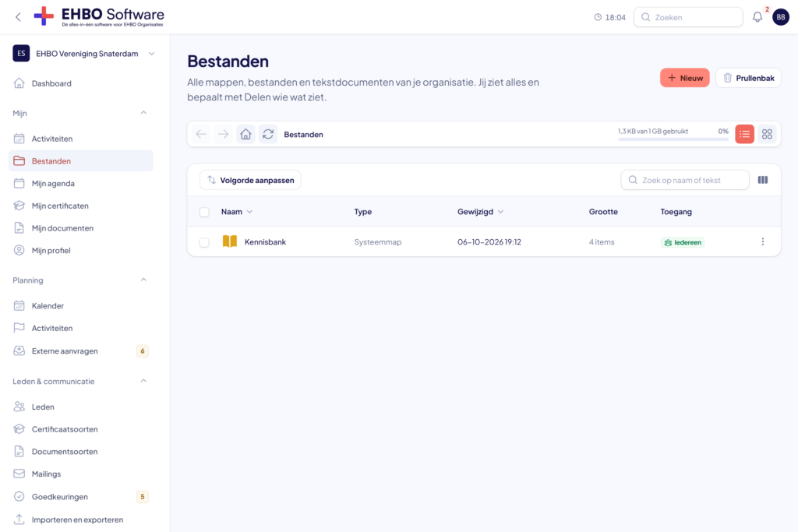Sort by the Gewijzigd column
Screen dimensions: 798x532
point(480,212)
